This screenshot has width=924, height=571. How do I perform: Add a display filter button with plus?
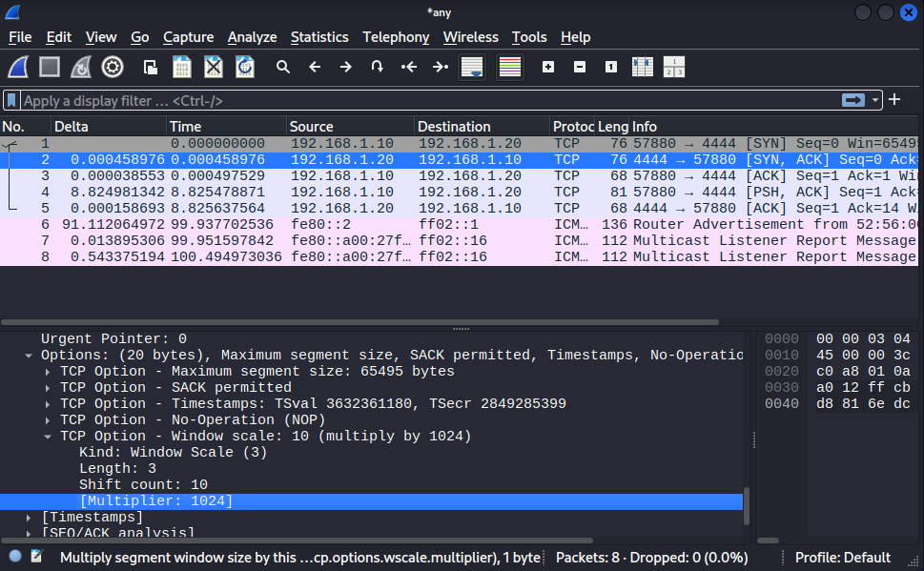click(894, 100)
